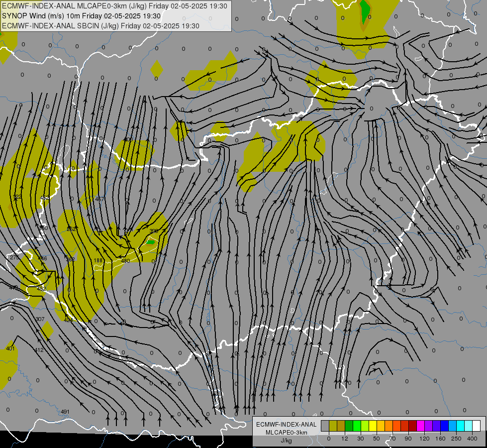Click the SBCIN value 457 on map
Viewport: 487px width, 448px height.
coord(99,199)
